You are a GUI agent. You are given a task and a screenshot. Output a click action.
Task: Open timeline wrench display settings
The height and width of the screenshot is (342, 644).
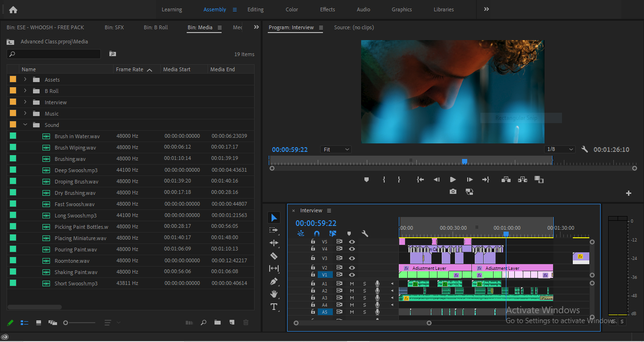tap(364, 234)
